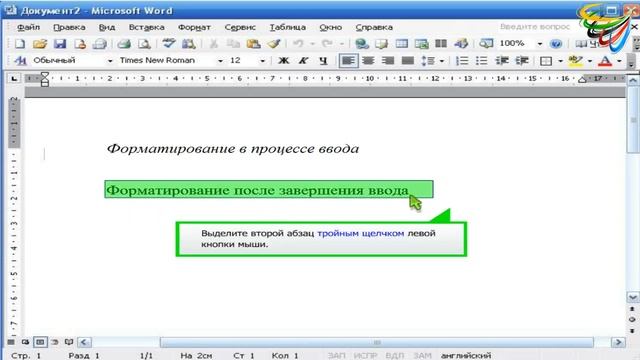
Task: Open Tables and Borders panel icon
Action: click(382, 44)
